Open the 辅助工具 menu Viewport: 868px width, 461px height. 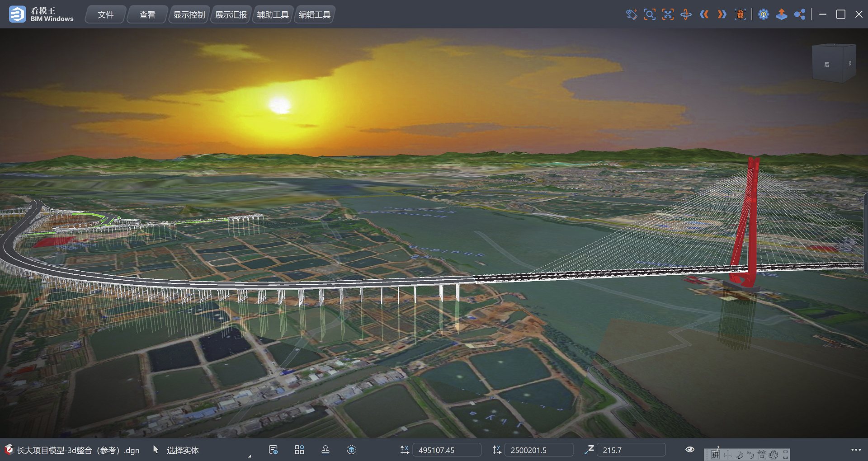(x=273, y=14)
